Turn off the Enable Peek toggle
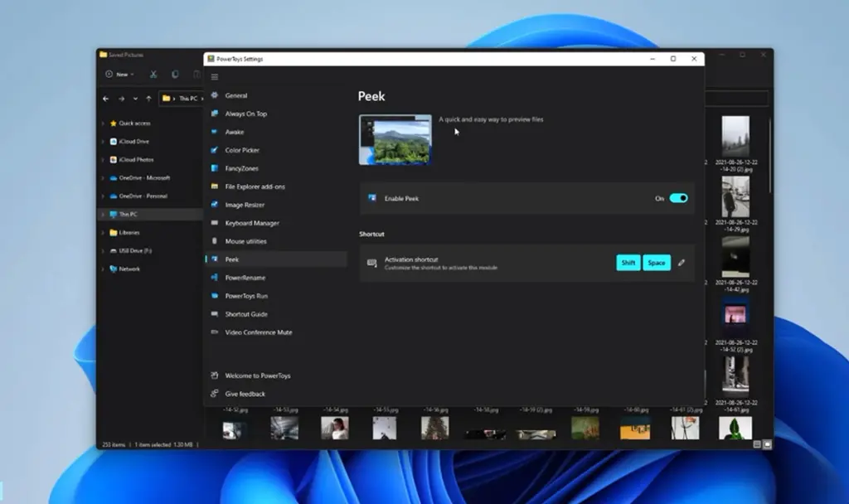The image size is (849, 504). pyautogui.click(x=678, y=198)
